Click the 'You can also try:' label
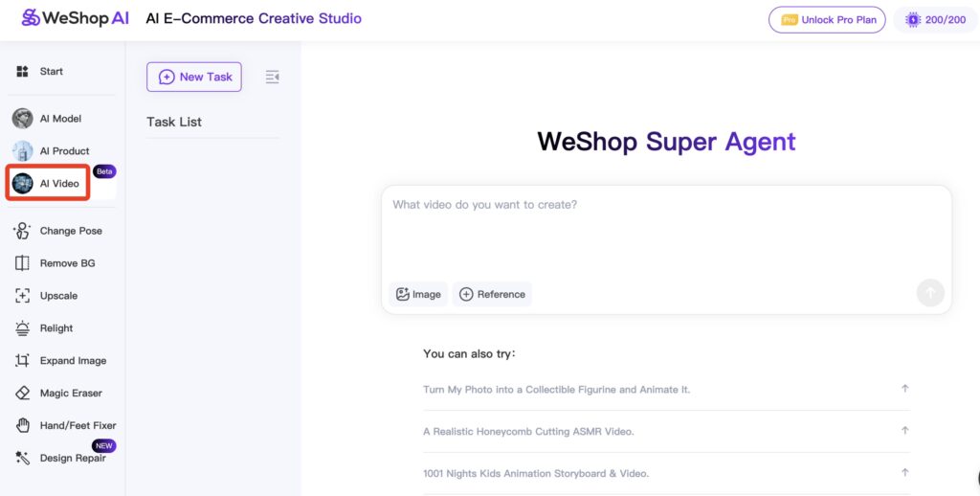The image size is (980, 496). tap(469, 354)
